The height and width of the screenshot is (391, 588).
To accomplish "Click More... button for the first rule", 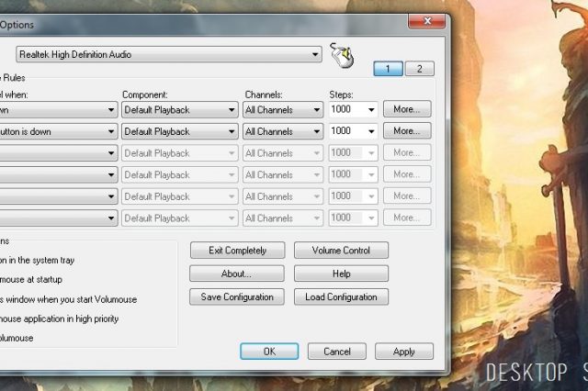I will click(407, 109).
